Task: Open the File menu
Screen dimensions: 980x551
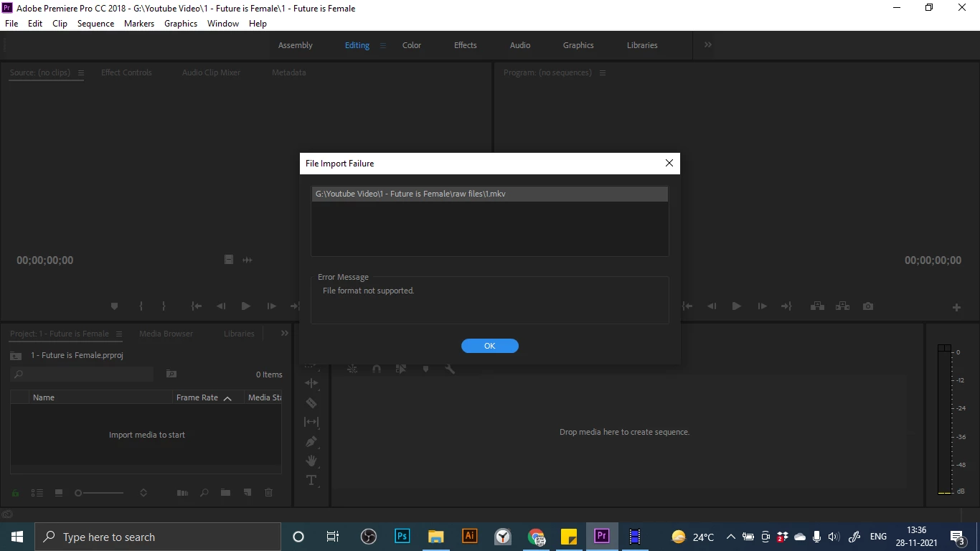Action: click(x=11, y=24)
